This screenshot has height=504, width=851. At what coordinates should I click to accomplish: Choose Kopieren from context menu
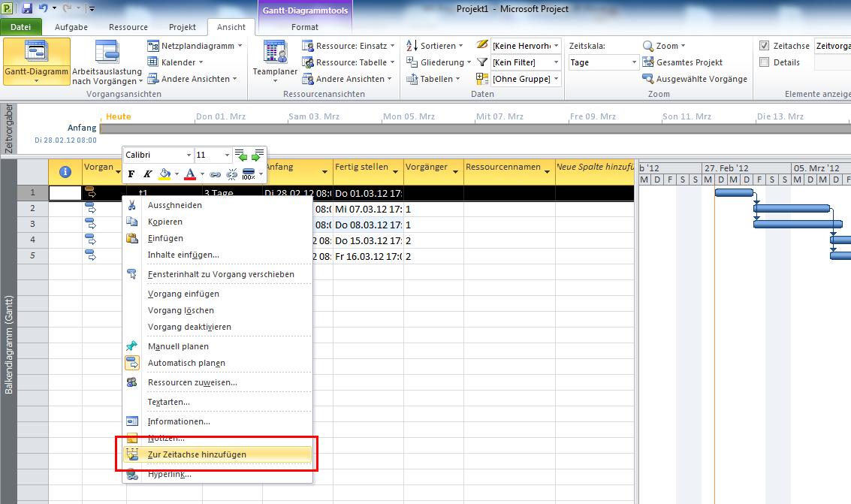coord(218,222)
